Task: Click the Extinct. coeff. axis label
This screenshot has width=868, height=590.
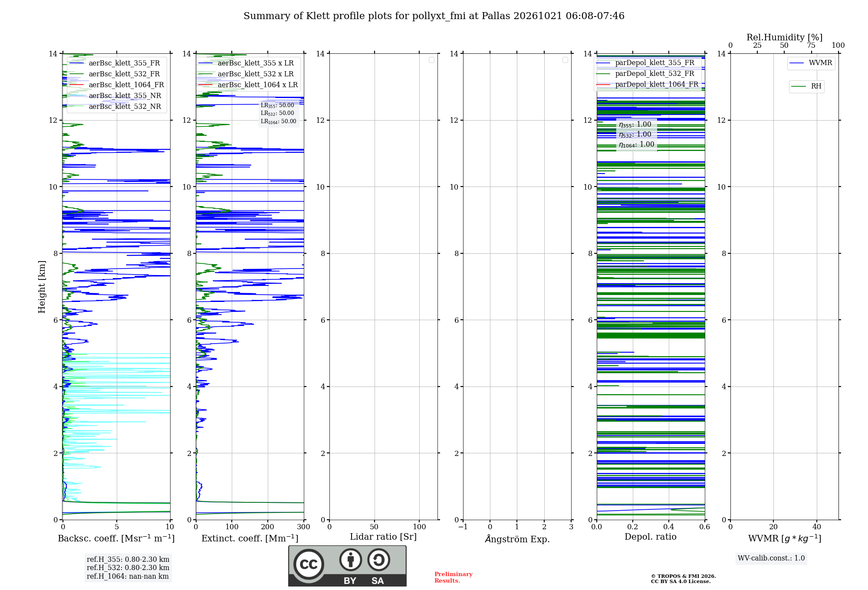Action: pos(250,538)
